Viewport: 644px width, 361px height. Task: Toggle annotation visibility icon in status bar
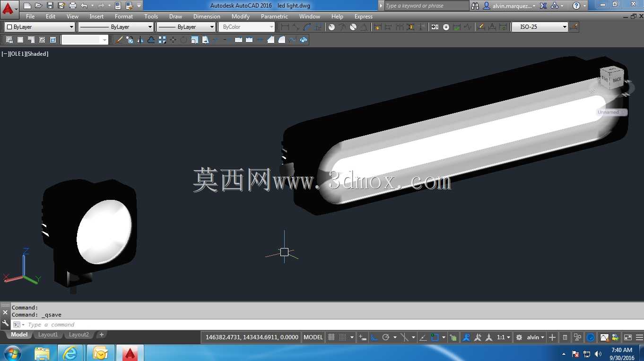465,337
